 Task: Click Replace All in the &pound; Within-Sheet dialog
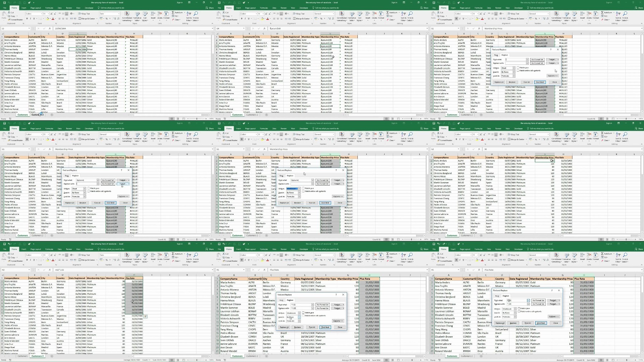pos(70,203)
